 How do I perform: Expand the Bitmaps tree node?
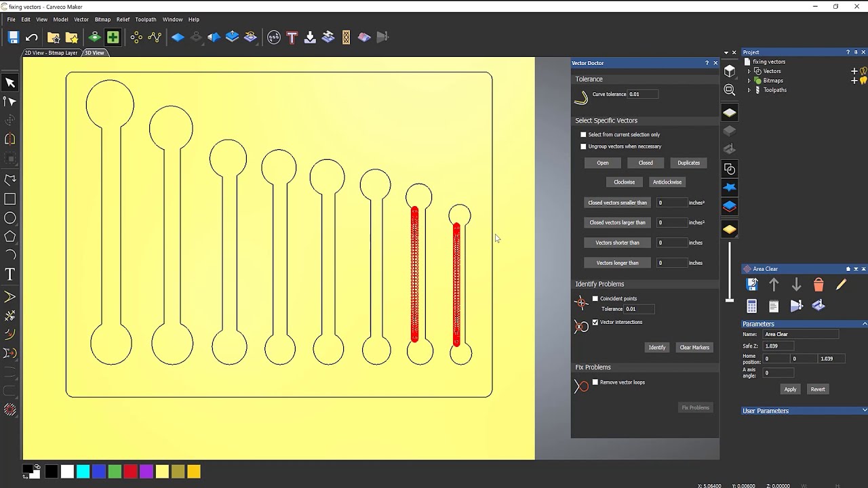tap(749, 81)
